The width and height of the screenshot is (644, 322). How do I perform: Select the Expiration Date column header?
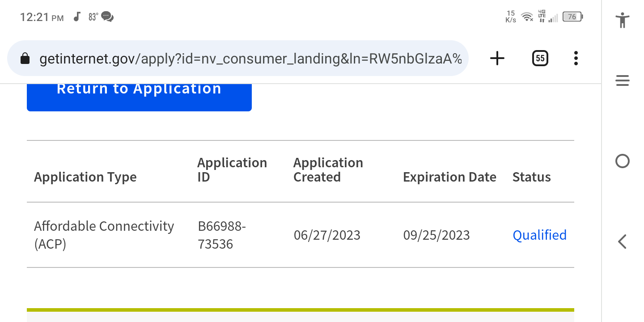pos(449,177)
